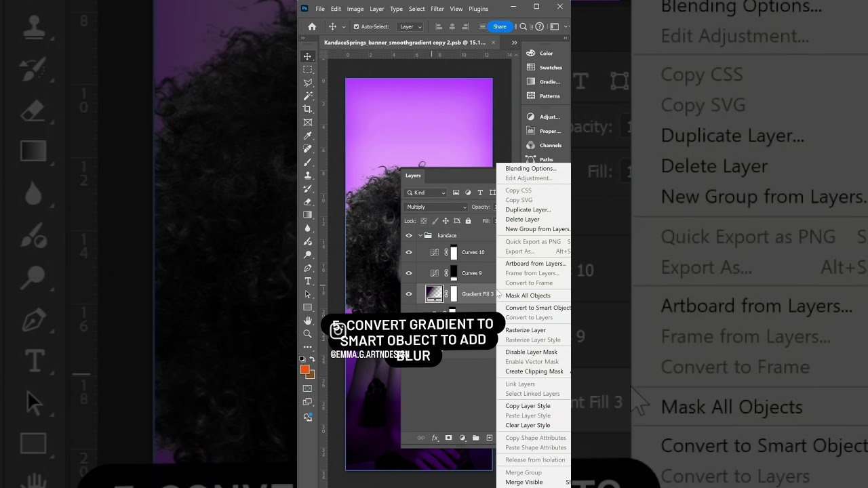Toggle the Auto-Select checkbox
Image resolution: width=868 pixels, height=488 pixels.
click(357, 26)
